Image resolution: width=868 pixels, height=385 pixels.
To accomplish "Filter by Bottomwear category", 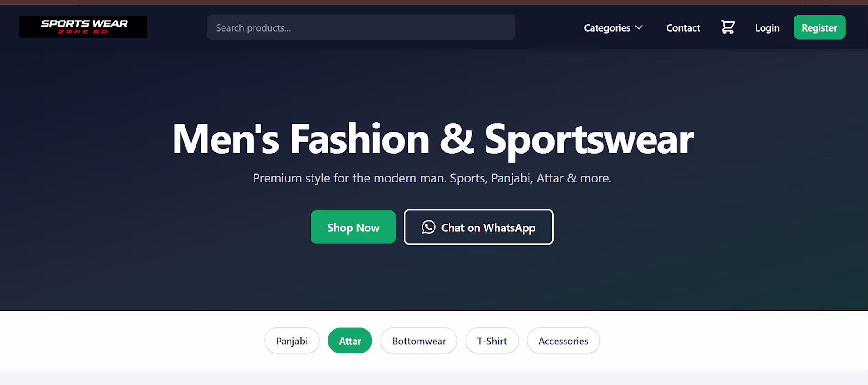I will coord(419,341).
